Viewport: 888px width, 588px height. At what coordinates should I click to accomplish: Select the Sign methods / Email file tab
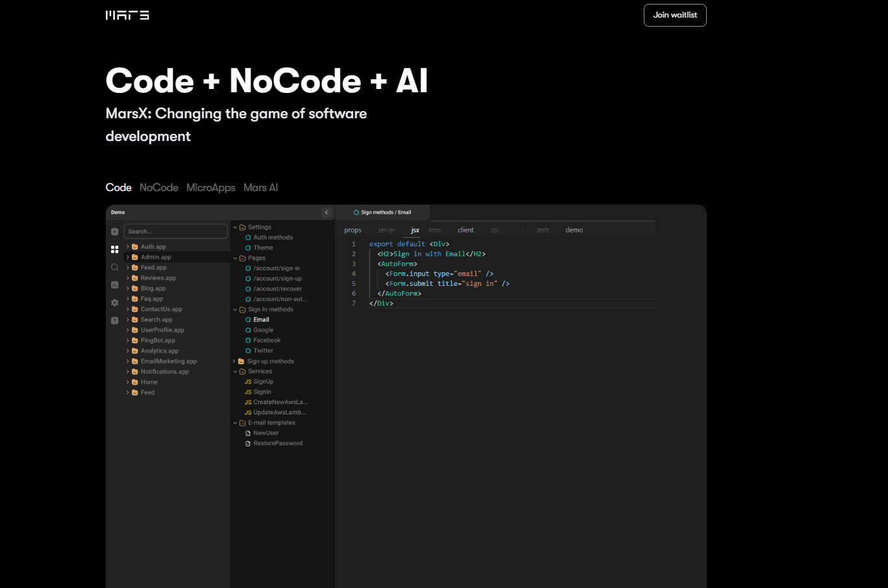click(x=383, y=212)
